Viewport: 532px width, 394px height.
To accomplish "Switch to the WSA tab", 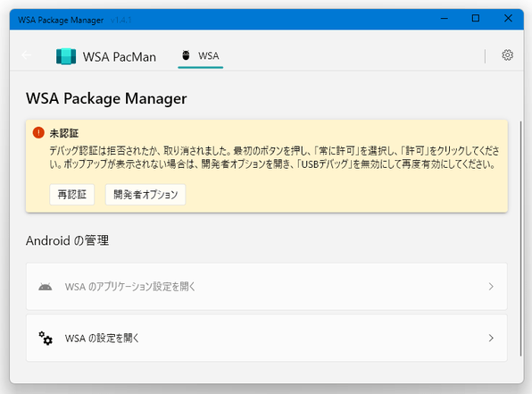I will [x=201, y=56].
